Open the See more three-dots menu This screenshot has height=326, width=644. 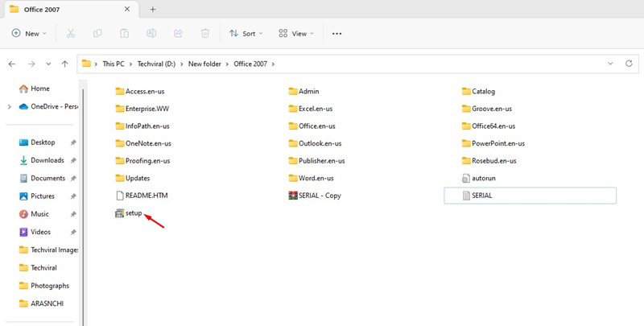pos(336,34)
